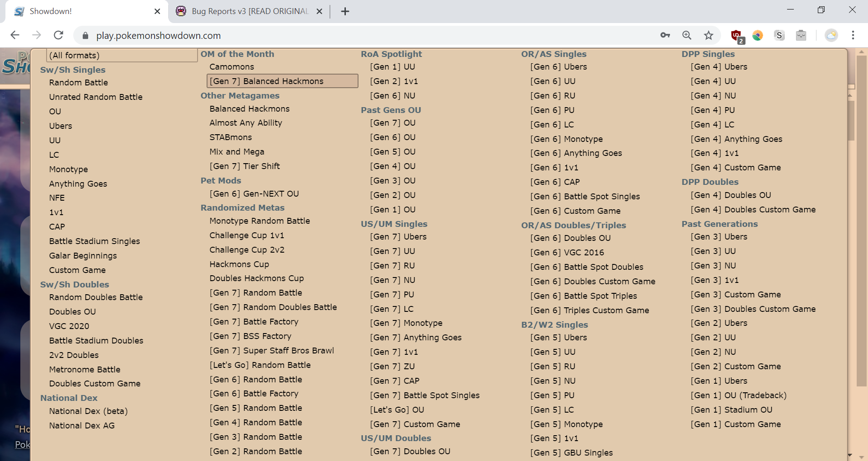Click the S extension icon
Viewport: 868px width, 461px height.
[779, 35]
